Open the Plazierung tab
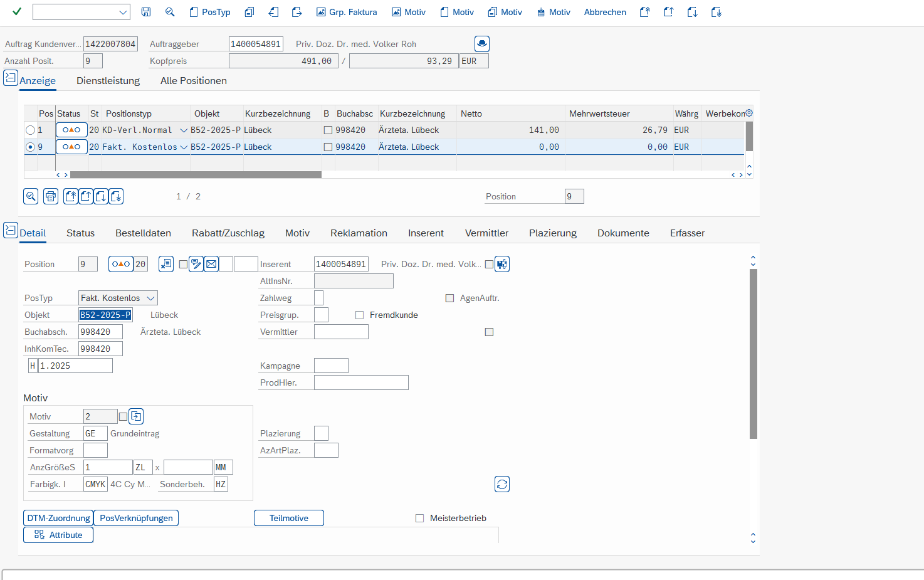 [553, 233]
